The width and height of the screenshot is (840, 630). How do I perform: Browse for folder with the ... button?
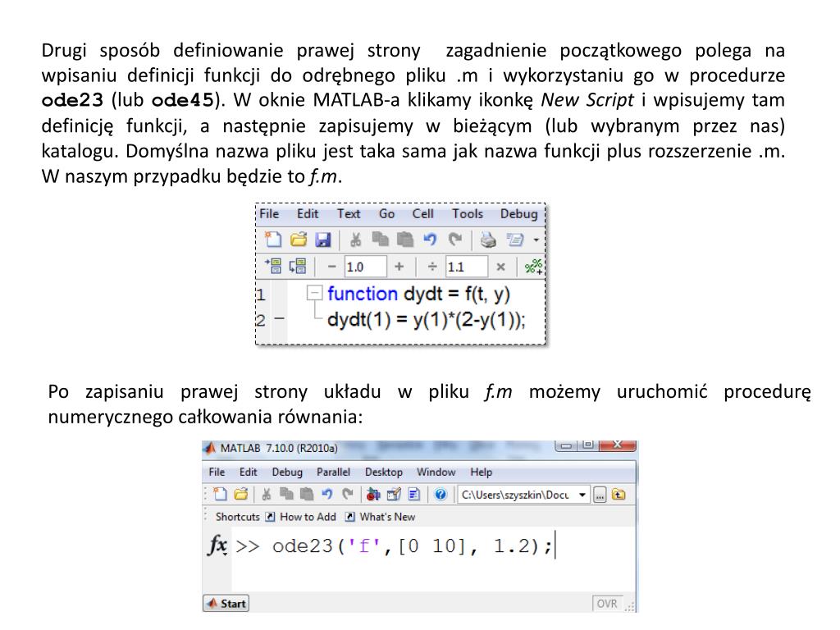click(x=600, y=495)
